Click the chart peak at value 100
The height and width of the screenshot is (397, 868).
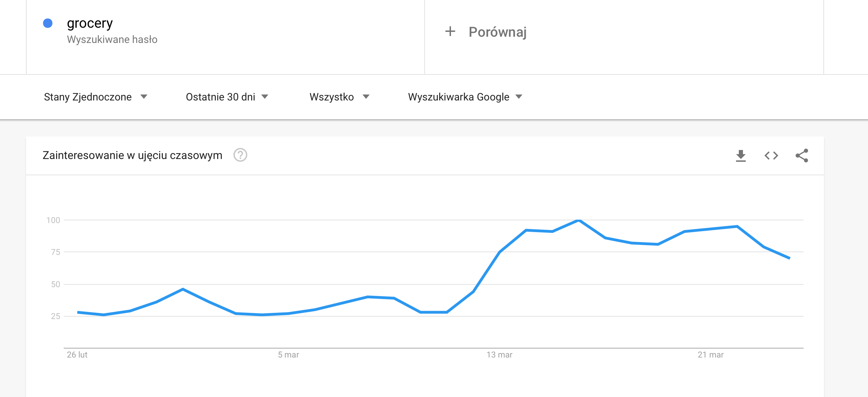[x=578, y=220]
